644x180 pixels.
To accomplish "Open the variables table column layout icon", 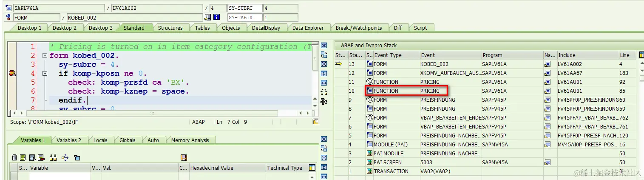I will (312, 168).
